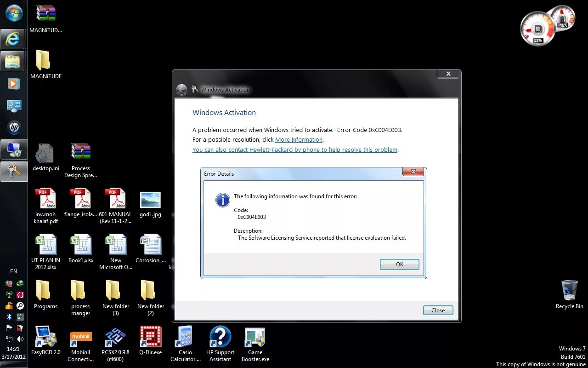The height and width of the screenshot is (368, 588).
Task: Open New Microsoft O... Excel file icon
Action: (115, 252)
